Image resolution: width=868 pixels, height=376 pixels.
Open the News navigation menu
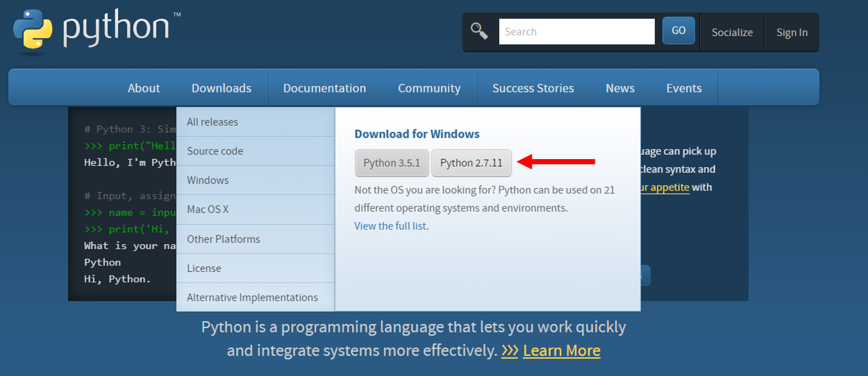(x=620, y=88)
